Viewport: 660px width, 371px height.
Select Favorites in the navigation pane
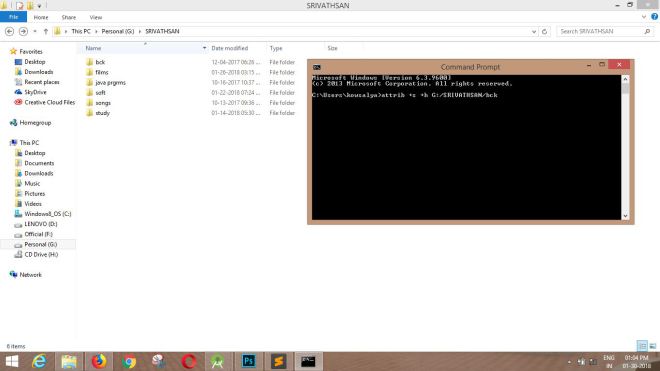[31, 52]
